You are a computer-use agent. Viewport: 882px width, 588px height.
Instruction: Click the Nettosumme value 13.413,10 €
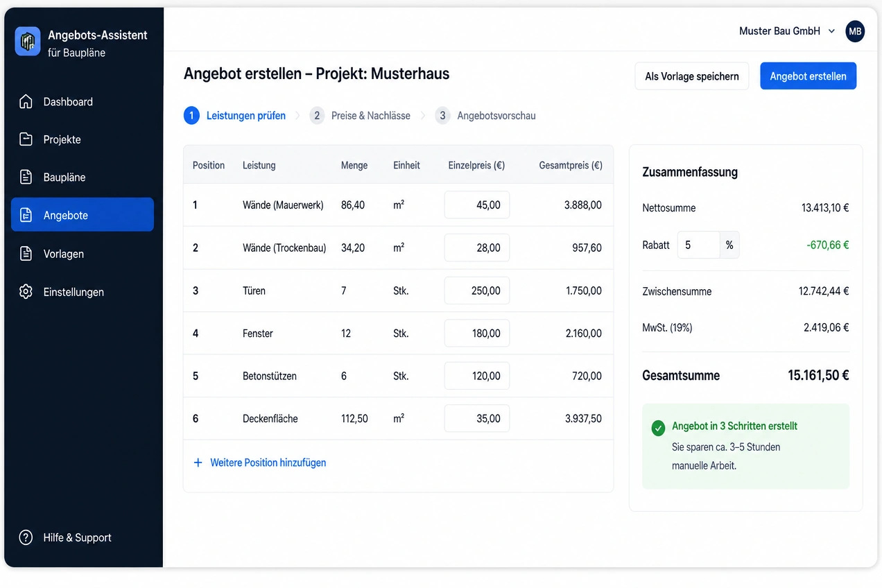tap(825, 208)
